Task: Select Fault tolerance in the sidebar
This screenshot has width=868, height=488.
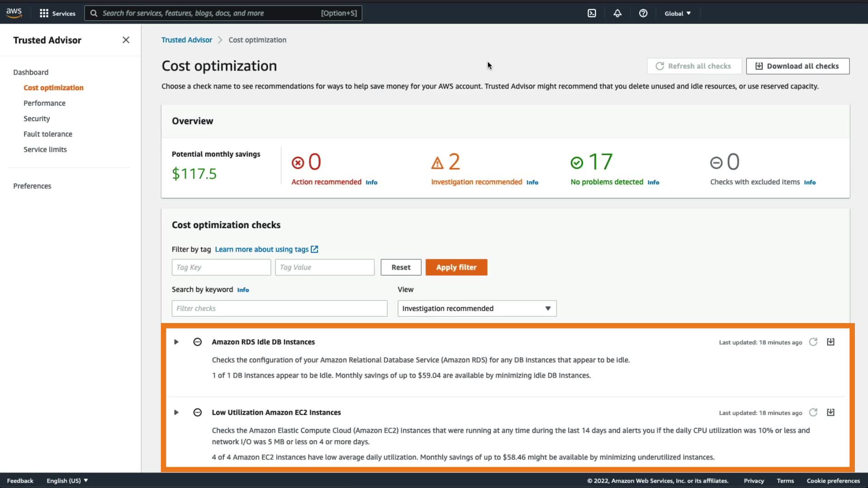Action: 48,134
